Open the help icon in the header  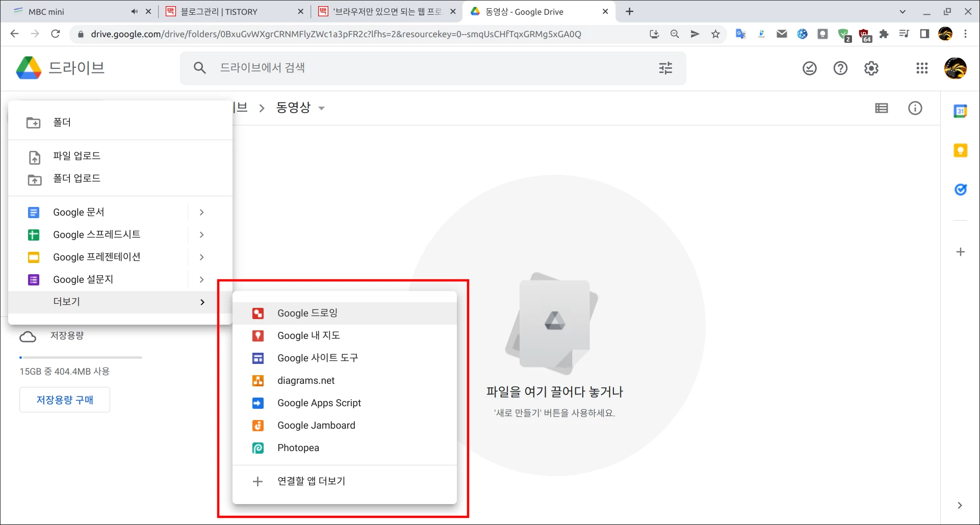tap(840, 68)
